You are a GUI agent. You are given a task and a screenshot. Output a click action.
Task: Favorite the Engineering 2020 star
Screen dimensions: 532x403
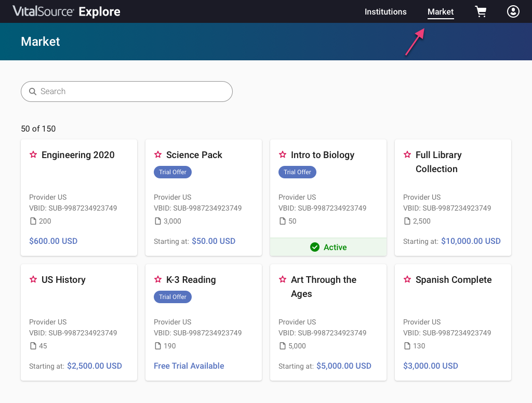coord(33,155)
